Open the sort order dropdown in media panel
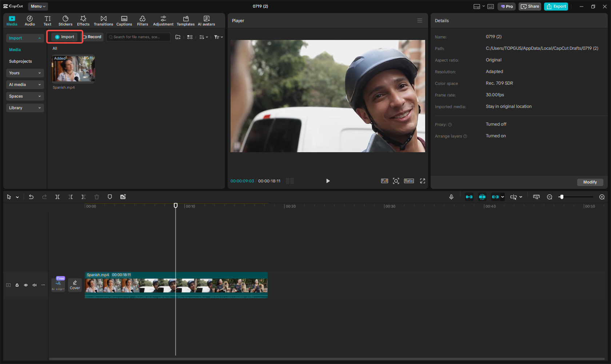 pyautogui.click(x=203, y=37)
